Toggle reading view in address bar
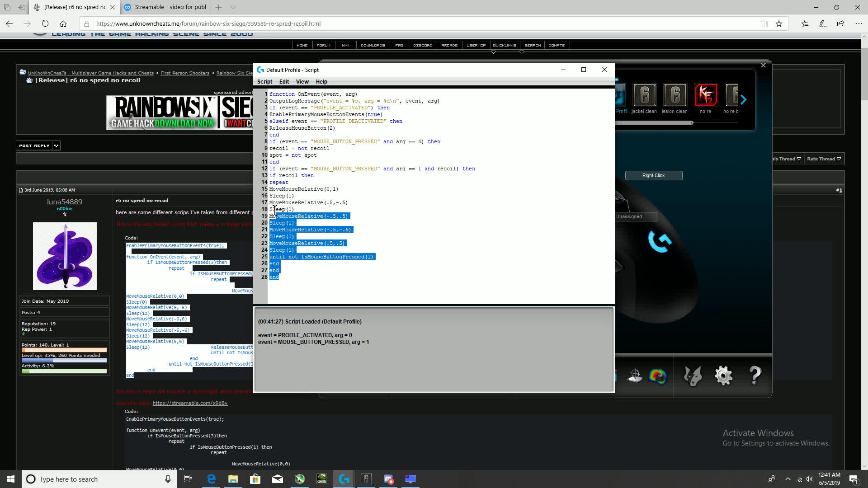 coord(764,24)
